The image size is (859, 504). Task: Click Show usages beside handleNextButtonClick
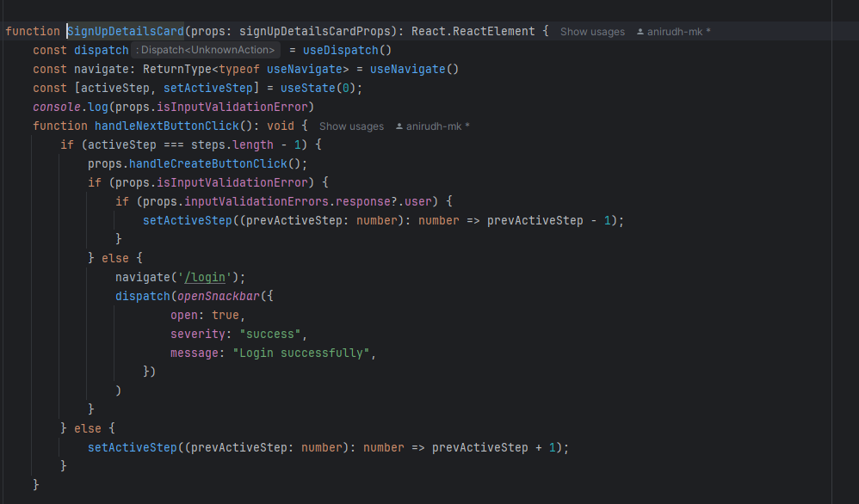coord(351,126)
